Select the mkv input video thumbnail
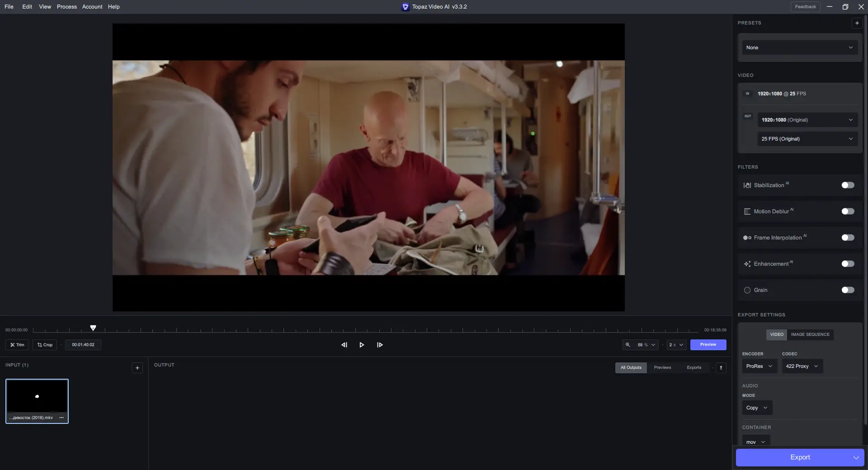The width and height of the screenshot is (868, 470). pyautogui.click(x=37, y=401)
